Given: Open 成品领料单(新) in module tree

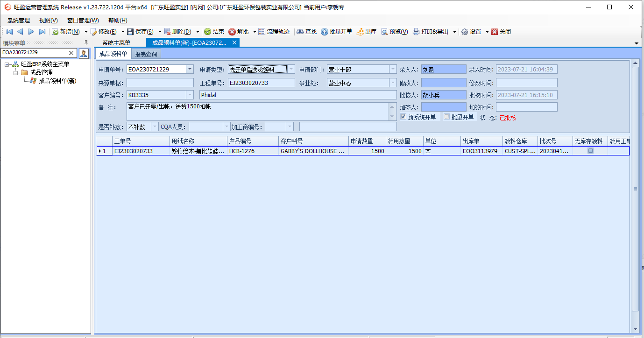Looking at the screenshot, I should [x=57, y=81].
